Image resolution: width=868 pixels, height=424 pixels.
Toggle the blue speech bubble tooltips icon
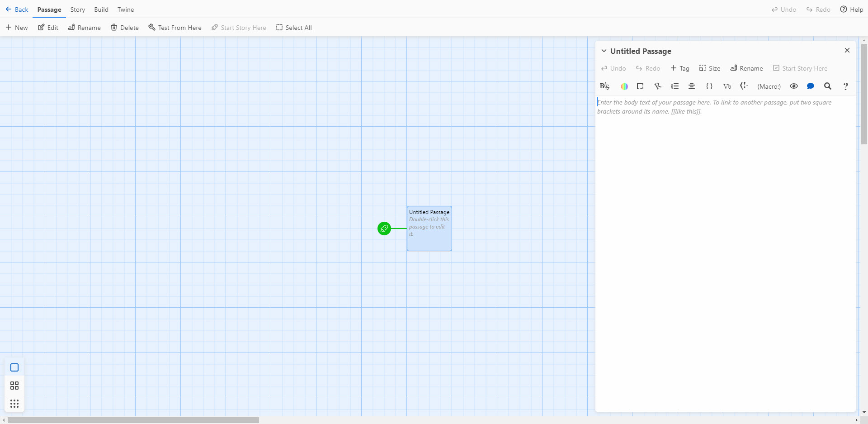tap(811, 86)
